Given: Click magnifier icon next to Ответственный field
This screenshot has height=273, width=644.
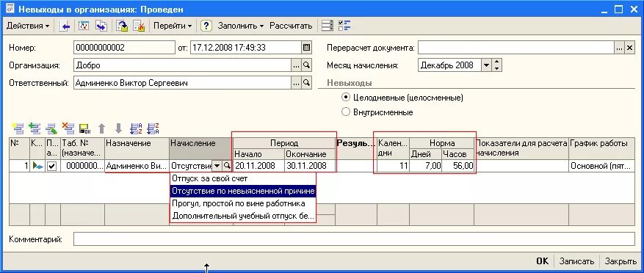Looking at the screenshot, I should click(306, 83).
